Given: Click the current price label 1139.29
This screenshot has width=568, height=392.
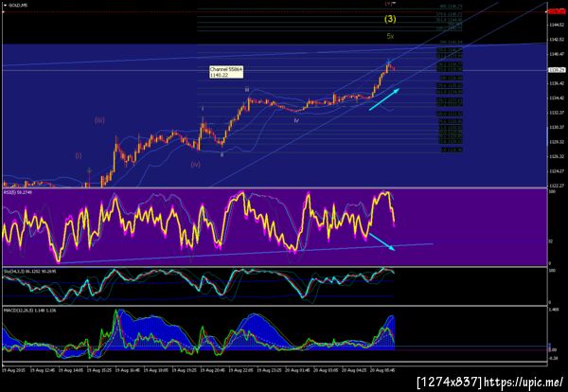Looking at the screenshot, I should (x=558, y=70).
